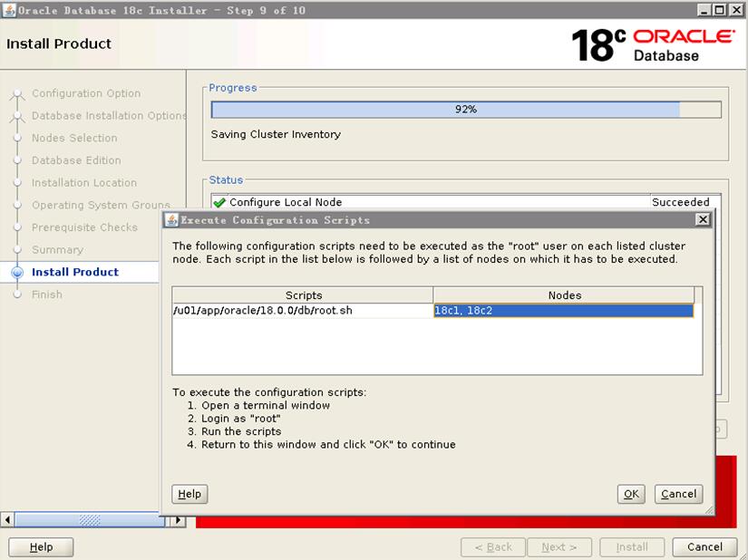Screen dimensions: 748x560
Task: Click the Scripts column header
Action: pyautogui.click(x=303, y=295)
